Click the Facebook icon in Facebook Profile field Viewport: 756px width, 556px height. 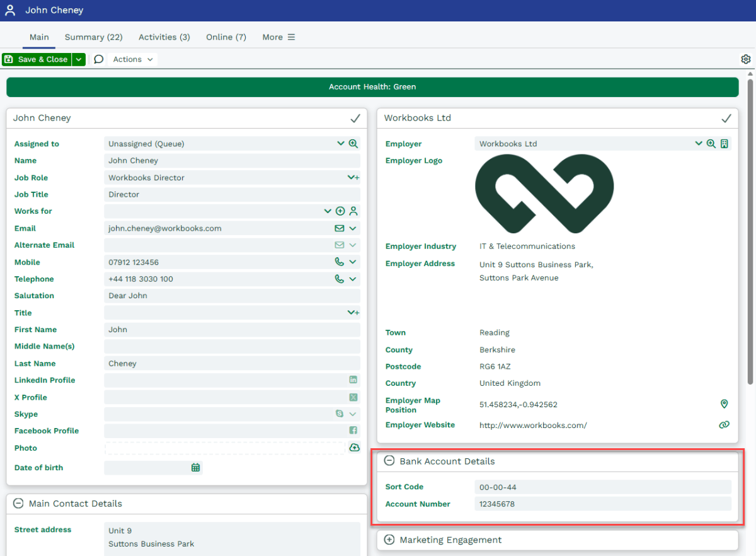(x=353, y=431)
